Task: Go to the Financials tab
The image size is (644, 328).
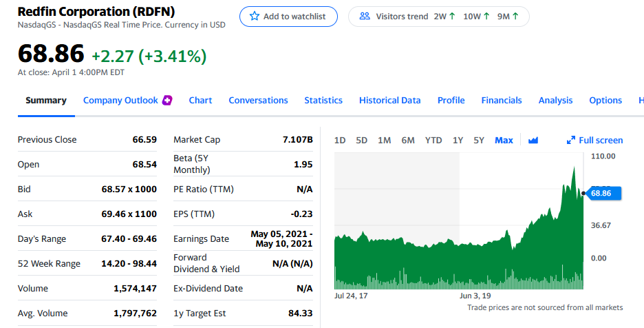Action: pos(502,101)
